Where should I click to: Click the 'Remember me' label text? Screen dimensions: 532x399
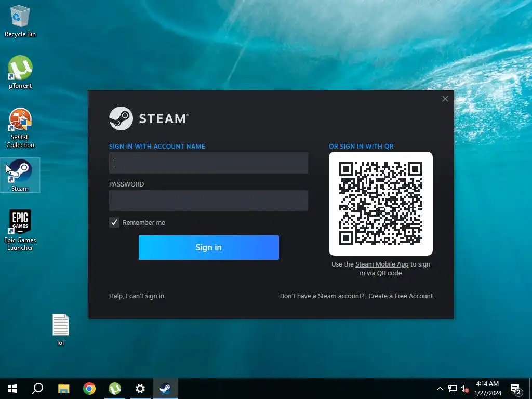(x=143, y=222)
